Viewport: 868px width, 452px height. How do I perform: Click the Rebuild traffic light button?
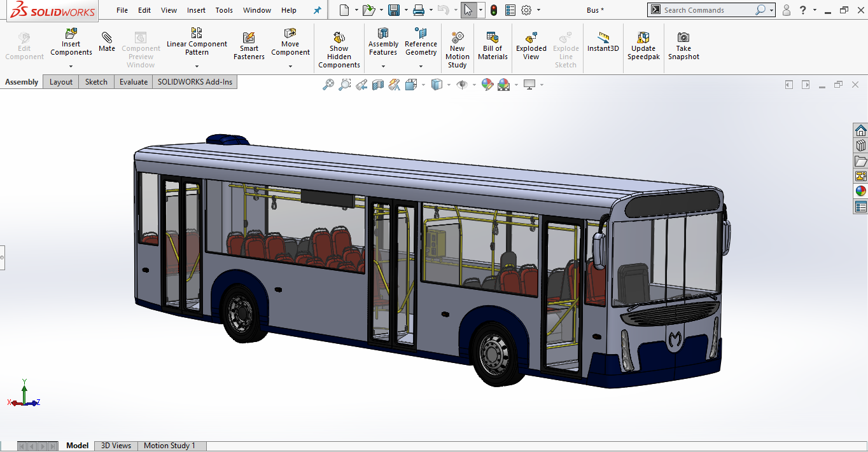(x=494, y=10)
